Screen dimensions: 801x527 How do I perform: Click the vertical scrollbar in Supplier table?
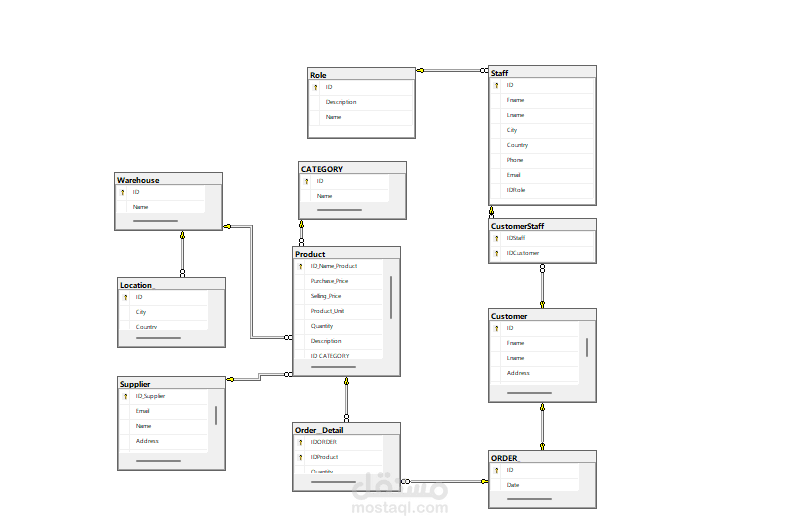216,415
